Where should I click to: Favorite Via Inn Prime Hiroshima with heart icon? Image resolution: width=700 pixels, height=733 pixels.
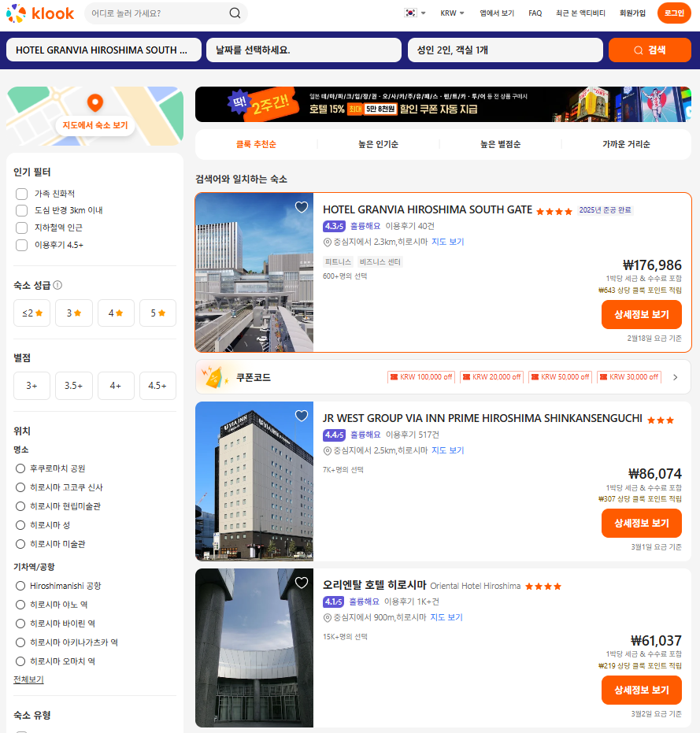coord(302,416)
